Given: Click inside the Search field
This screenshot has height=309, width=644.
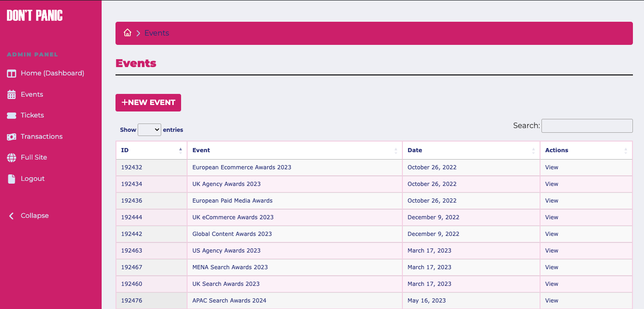Looking at the screenshot, I should click(x=587, y=125).
